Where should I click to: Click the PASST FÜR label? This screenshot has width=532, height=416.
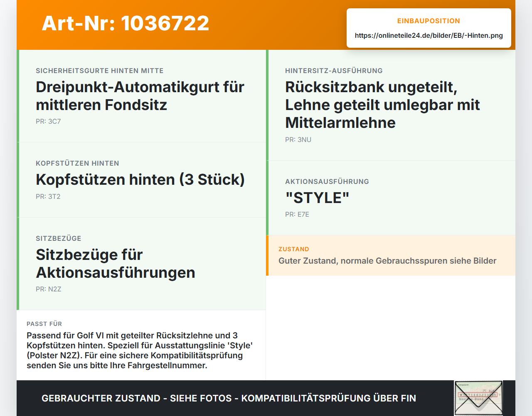point(44,324)
